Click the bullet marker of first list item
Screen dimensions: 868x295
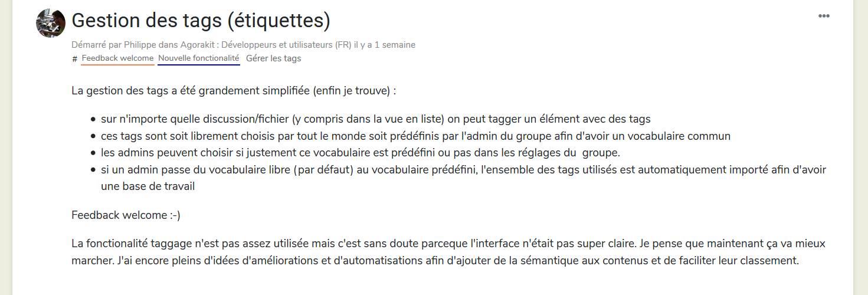pyautogui.click(x=93, y=120)
